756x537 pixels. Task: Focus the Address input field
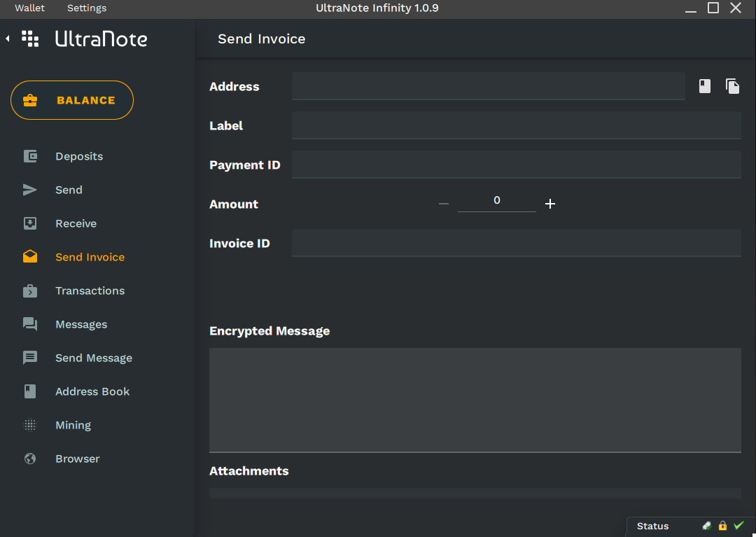489,86
